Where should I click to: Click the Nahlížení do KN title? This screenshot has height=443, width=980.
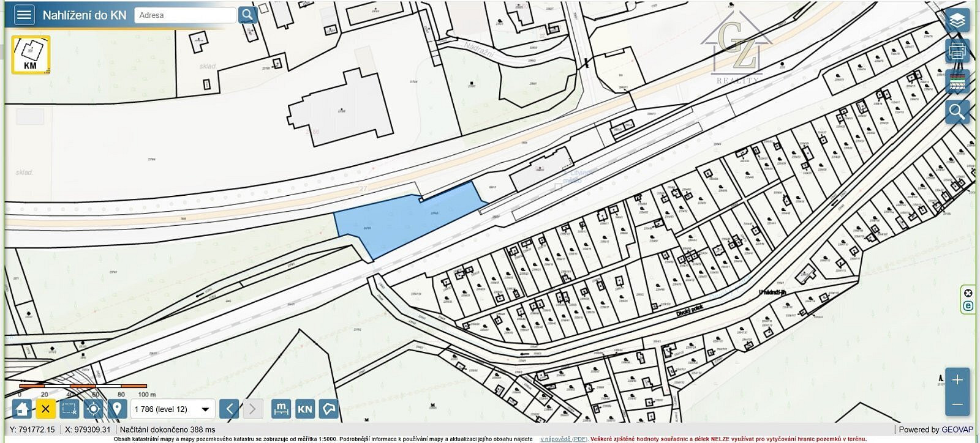pyautogui.click(x=85, y=15)
